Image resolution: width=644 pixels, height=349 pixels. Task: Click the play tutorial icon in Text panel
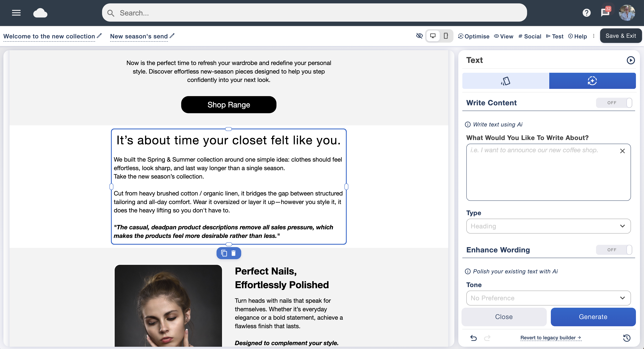[x=630, y=60]
